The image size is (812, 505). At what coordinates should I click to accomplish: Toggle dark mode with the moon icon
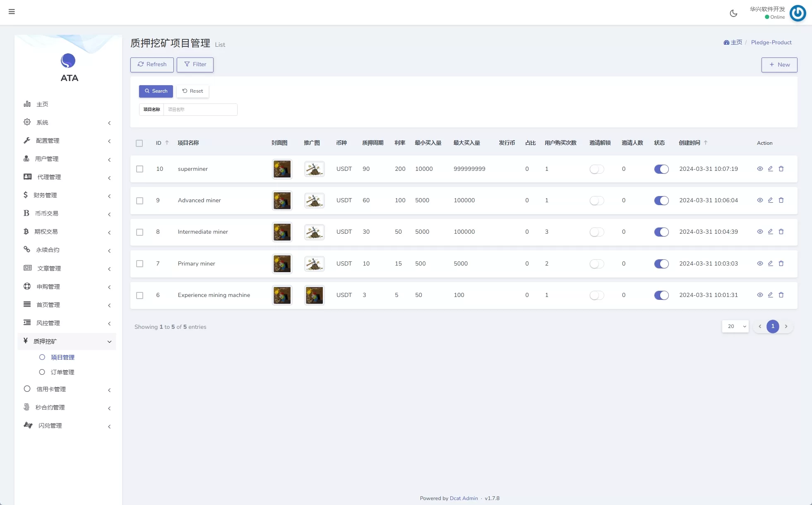click(x=733, y=13)
